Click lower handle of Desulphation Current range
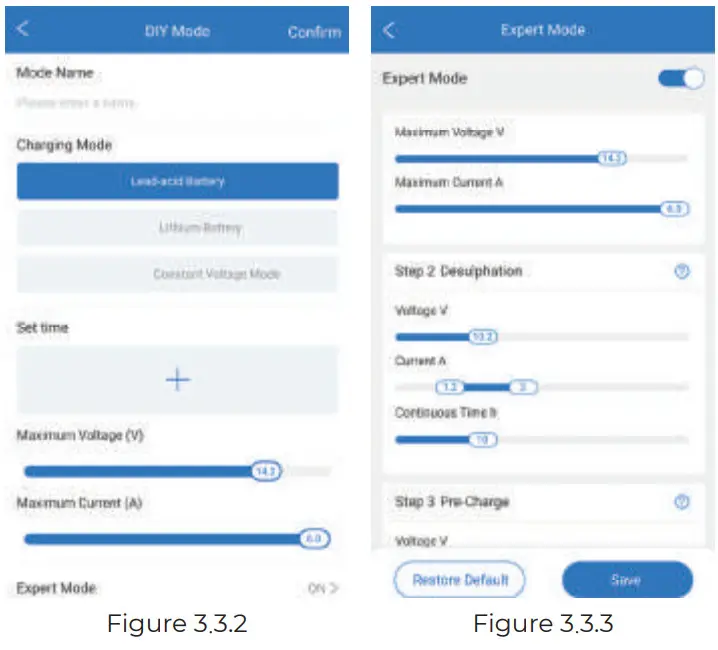This screenshot has height=650, width=718. pyautogui.click(x=450, y=387)
